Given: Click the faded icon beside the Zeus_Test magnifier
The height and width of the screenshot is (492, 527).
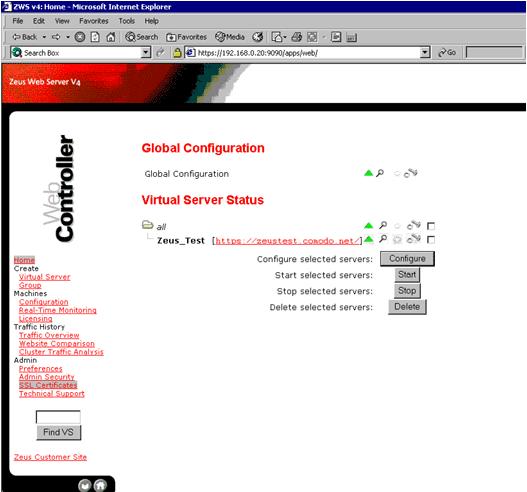Looking at the screenshot, I should 397,239.
